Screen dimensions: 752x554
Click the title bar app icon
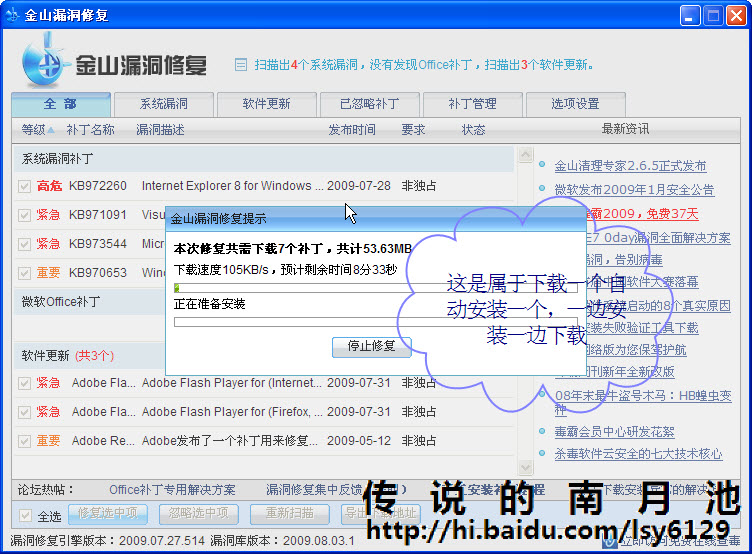(x=12, y=15)
